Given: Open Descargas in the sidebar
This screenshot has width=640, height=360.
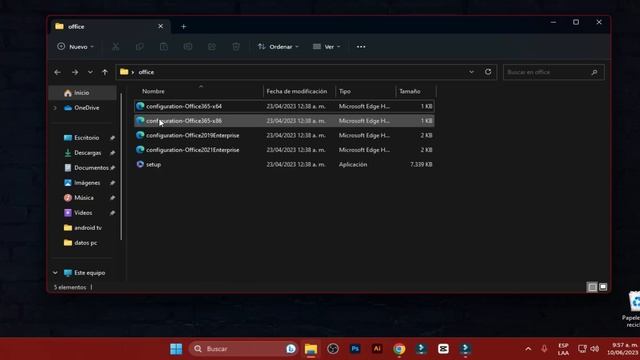Looking at the screenshot, I should tap(83, 153).
